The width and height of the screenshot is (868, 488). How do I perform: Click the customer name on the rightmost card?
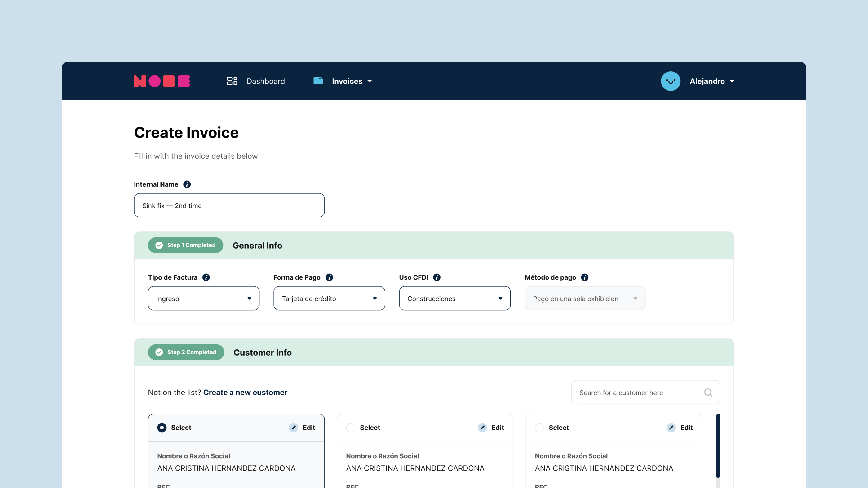pos(604,468)
